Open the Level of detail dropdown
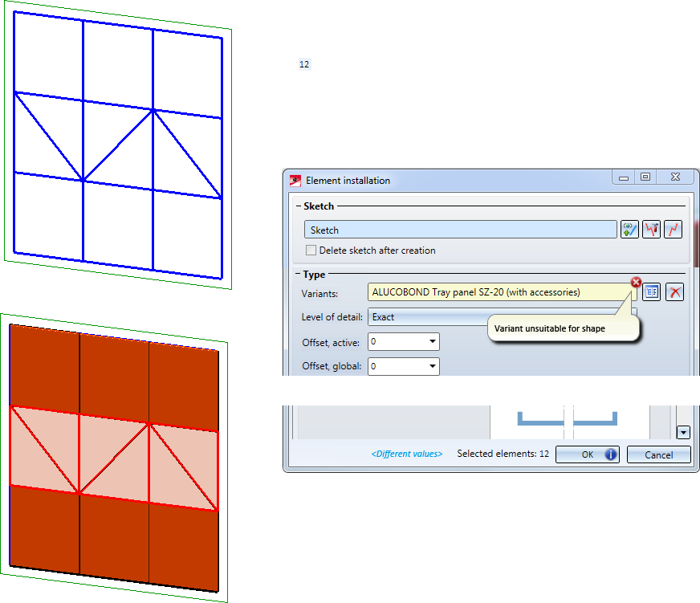Image resolution: width=700 pixels, height=603 pixels. 503,316
